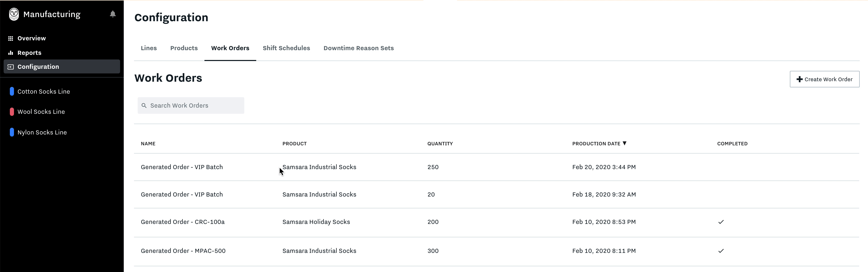Click the blue Cotton Socks Line indicator
The height and width of the screenshot is (272, 868).
point(12,91)
